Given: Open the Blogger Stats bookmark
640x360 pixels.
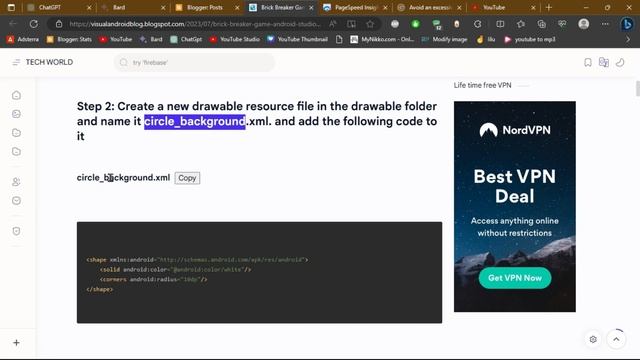Looking at the screenshot, I should [69, 39].
